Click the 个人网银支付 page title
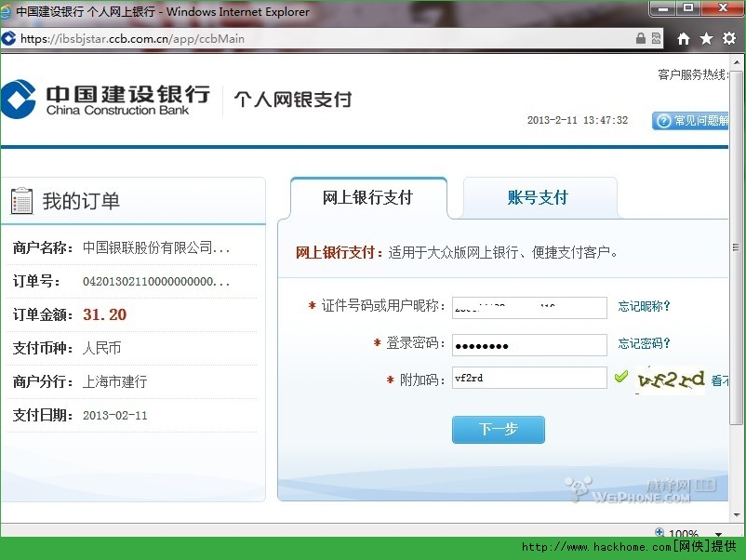Screen dimensions: 746x560 tap(293, 100)
